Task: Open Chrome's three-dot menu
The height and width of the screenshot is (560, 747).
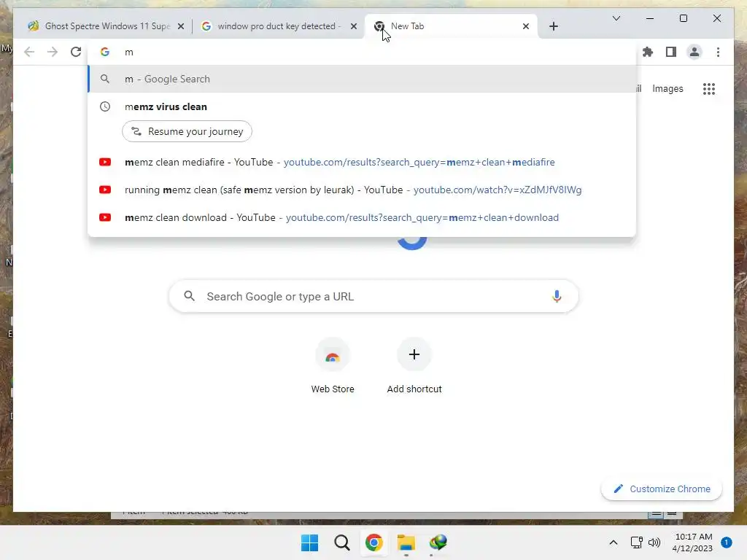Action: pyautogui.click(x=718, y=52)
